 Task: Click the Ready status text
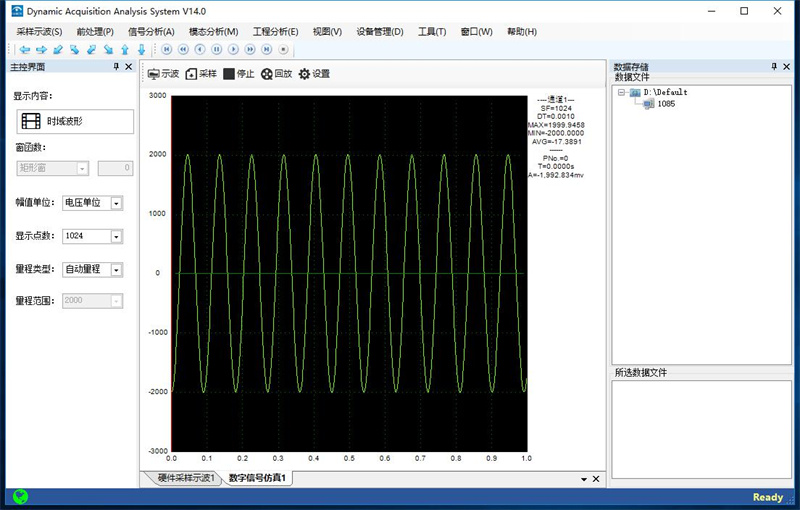click(x=767, y=497)
